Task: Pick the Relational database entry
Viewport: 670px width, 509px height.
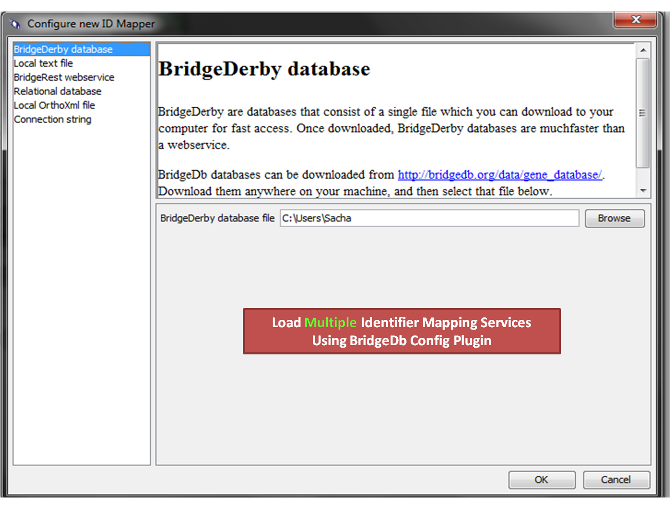Action: (x=57, y=91)
